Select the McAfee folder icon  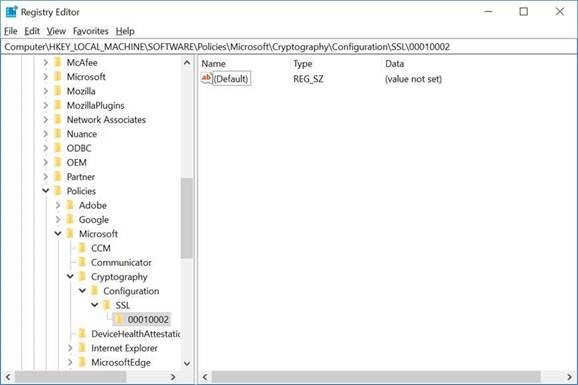58,62
